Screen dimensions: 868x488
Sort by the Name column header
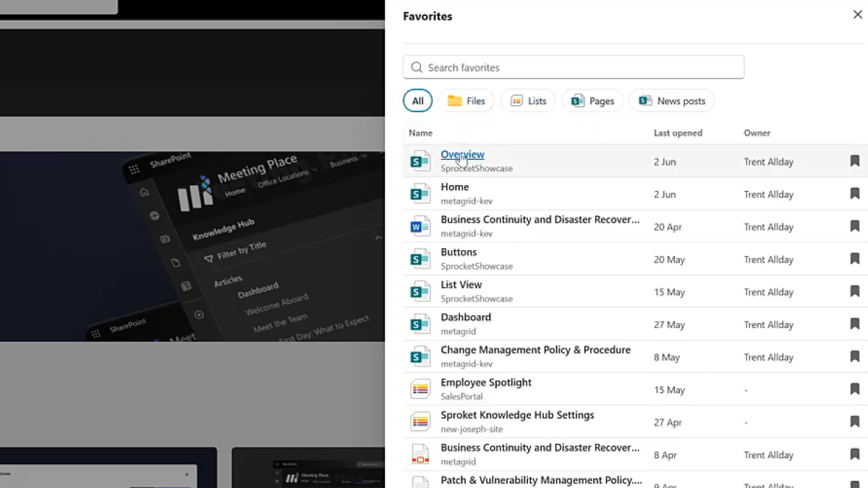tap(420, 133)
